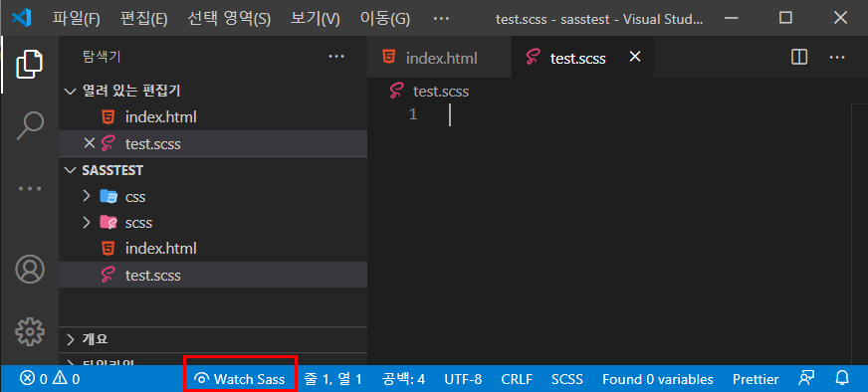Open the Explorer view in activity bar
Screen dimensions: 868x392
point(29,65)
